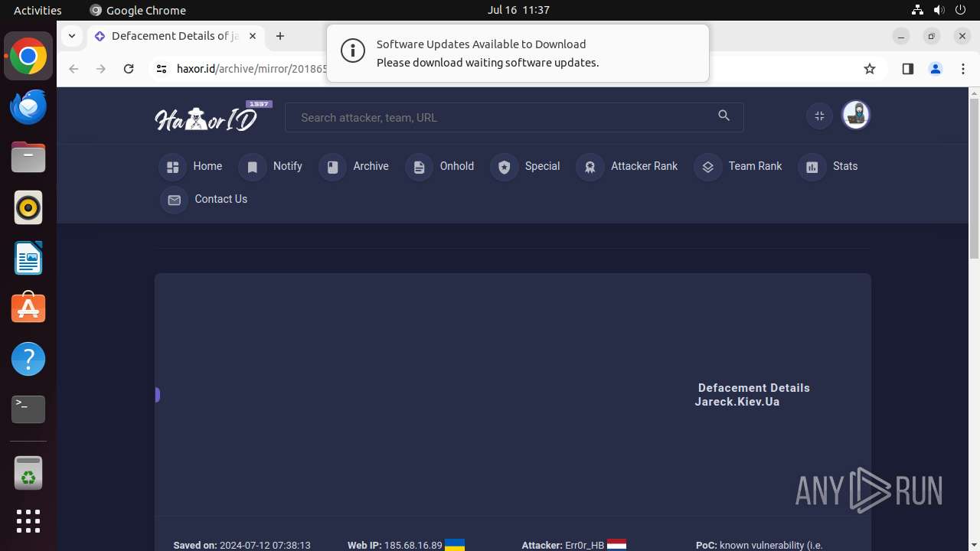Open Chrome profile button
Screen dimensions: 980x551
(x=936, y=69)
